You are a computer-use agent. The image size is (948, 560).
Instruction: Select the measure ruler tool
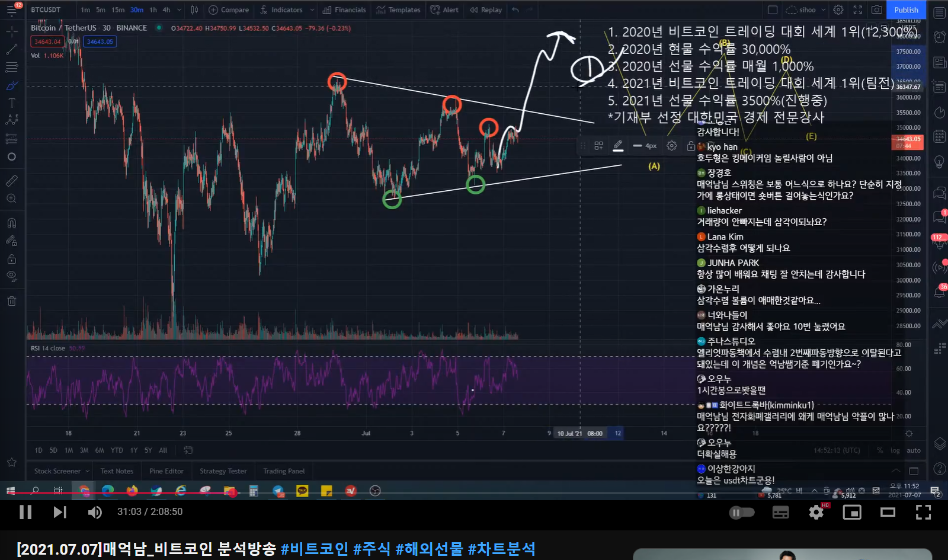pos(11,181)
